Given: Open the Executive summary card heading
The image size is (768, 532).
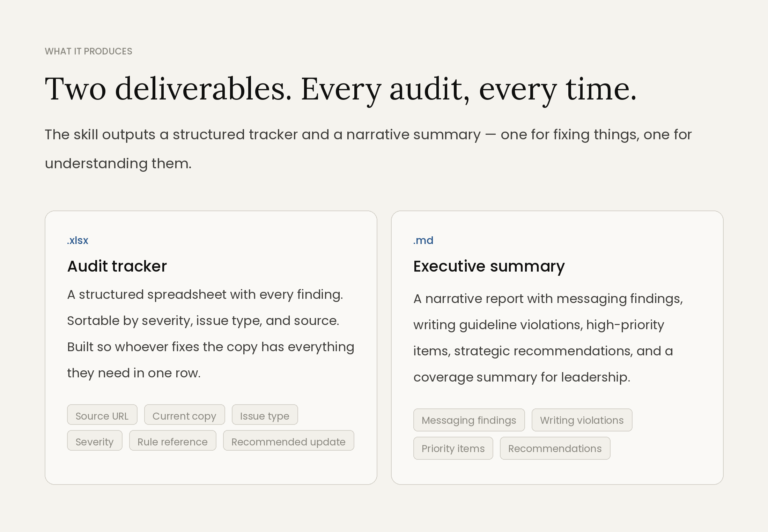Looking at the screenshot, I should click(x=489, y=266).
